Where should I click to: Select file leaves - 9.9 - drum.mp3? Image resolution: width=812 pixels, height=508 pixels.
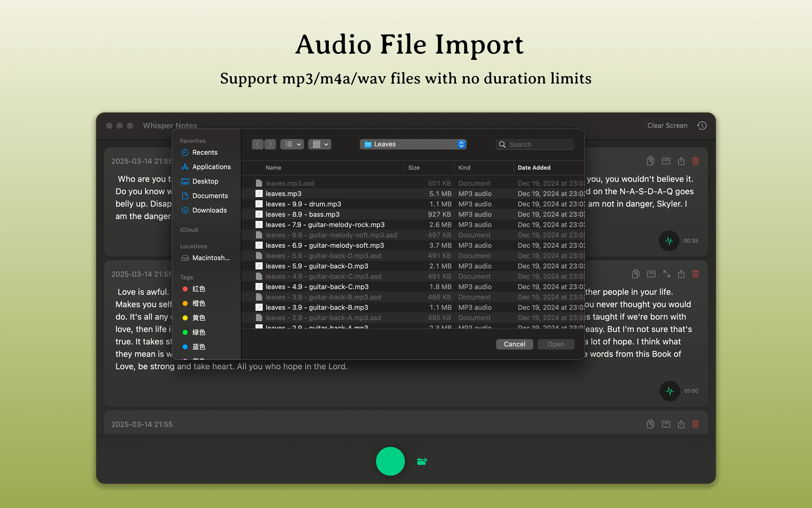click(413, 204)
